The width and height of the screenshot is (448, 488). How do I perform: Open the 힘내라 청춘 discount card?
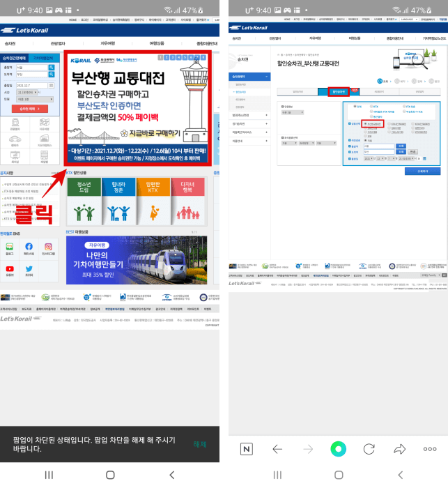[x=118, y=201]
